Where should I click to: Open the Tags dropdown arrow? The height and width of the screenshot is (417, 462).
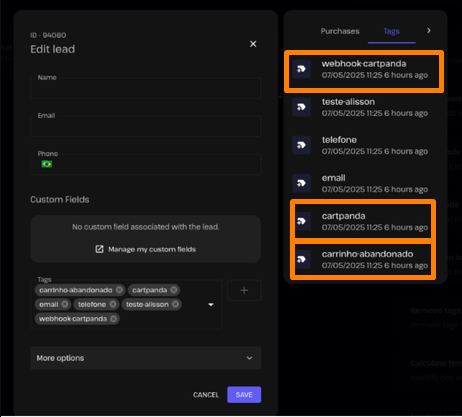click(211, 305)
